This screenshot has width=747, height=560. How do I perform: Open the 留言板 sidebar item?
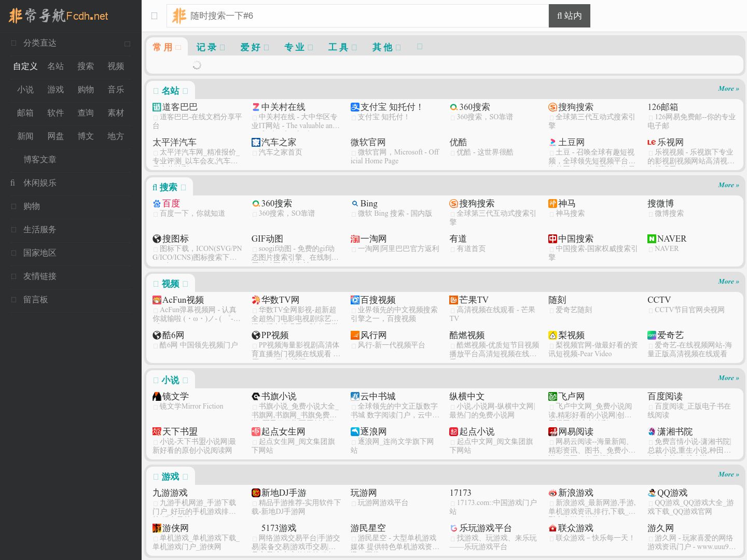coord(71,300)
